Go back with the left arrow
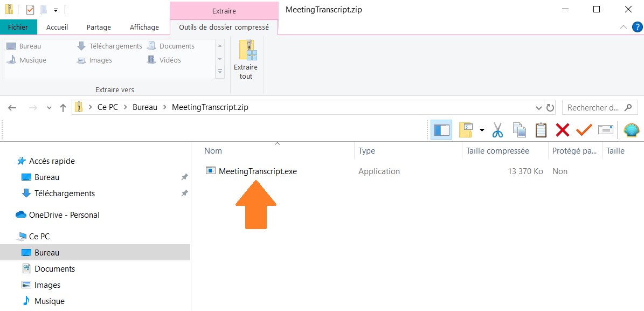 point(12,108)
